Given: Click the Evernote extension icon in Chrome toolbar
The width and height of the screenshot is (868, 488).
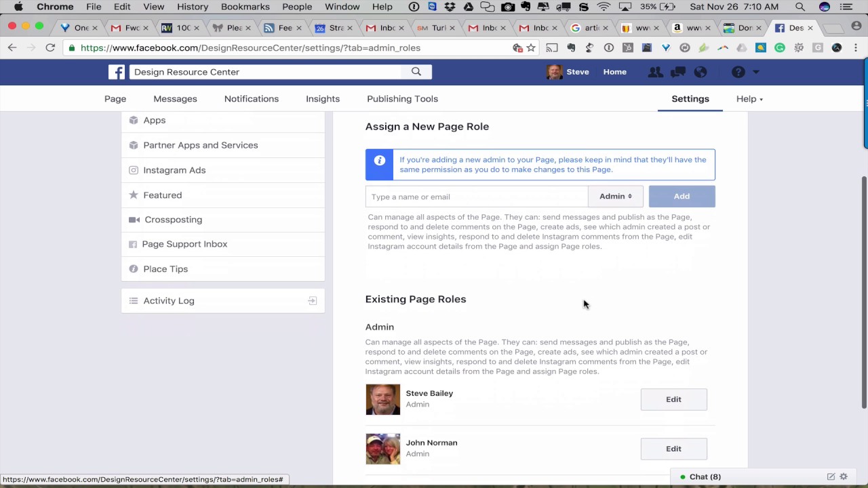Looking at the screenshot, I should [x=571, y=48].
